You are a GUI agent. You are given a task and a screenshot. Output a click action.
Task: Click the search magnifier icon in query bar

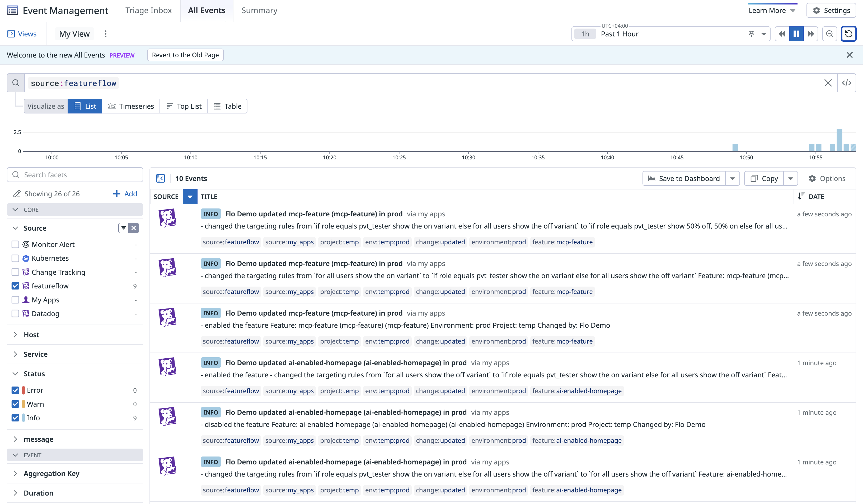pyautogui.click(x=16, y=83)
